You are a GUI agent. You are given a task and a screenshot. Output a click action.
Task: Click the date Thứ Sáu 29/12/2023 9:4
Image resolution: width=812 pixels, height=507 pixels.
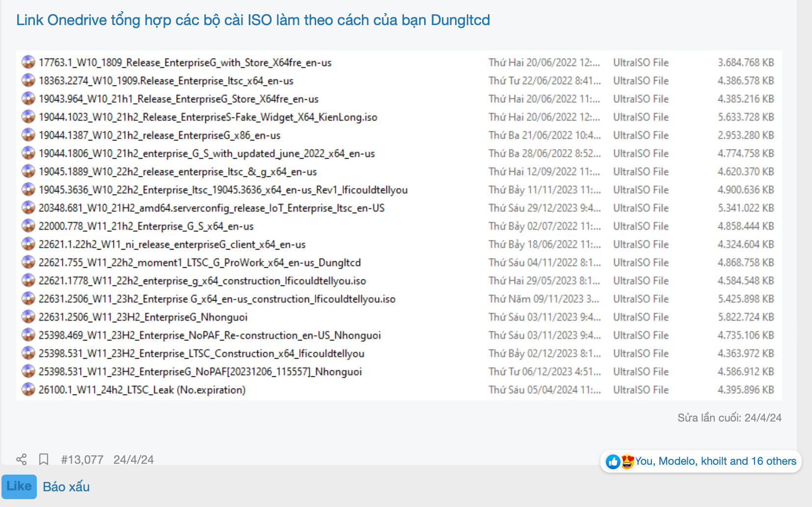tap(544, 208)
